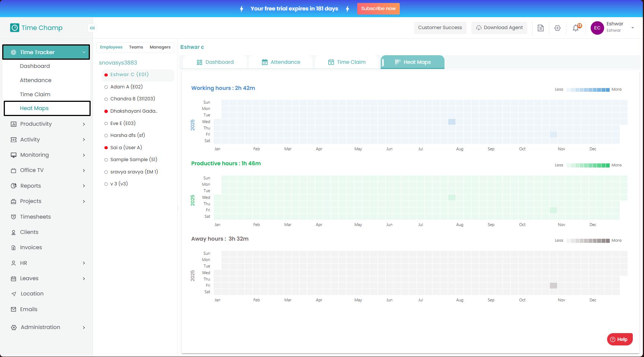This screenshot has width=644, height=357.
Task: Click the darkest blue Working hours legend swatch
Action: tap(608, 90)
